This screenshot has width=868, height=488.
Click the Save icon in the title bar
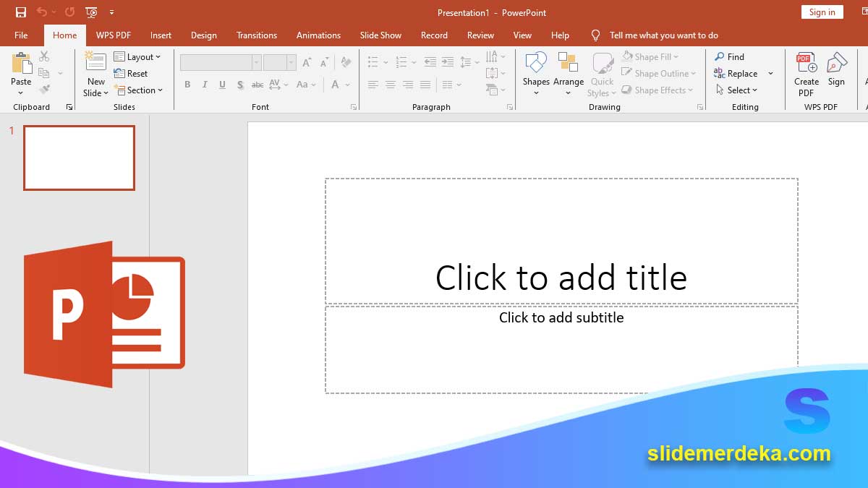point(21,12)
